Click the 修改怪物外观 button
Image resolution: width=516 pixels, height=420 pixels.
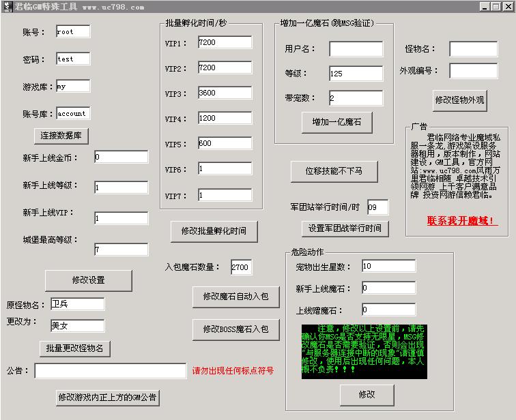click(459, 100)
